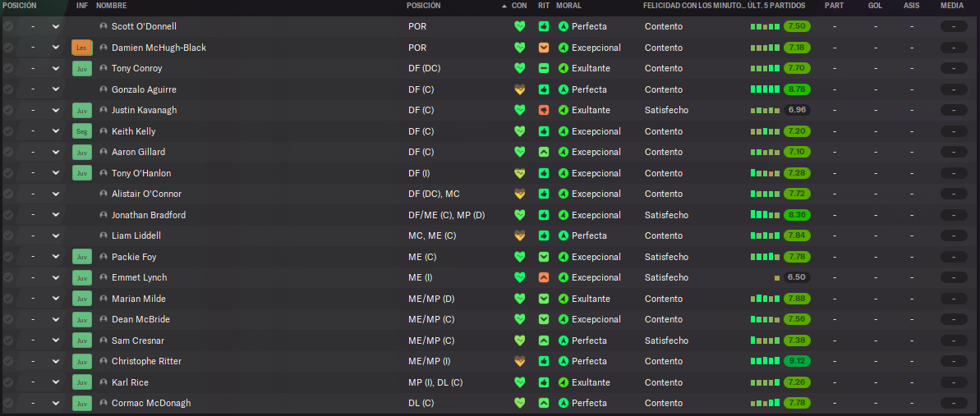Open Tony O'Hanlon's player profile

[x=141, y=173]
